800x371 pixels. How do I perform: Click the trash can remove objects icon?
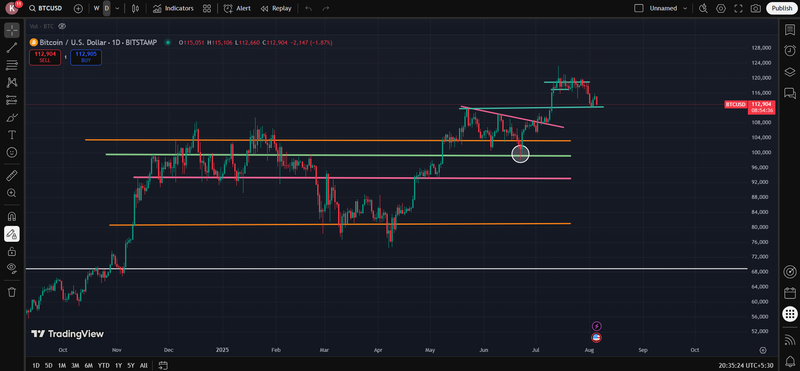coord(12,292)
